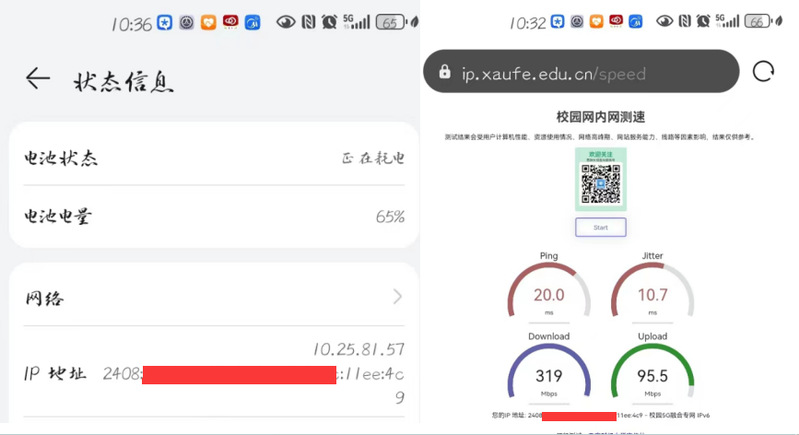Tap the orange heart app notification icon on the left
The height and width of the screenshot is (435, 799).
208,22
